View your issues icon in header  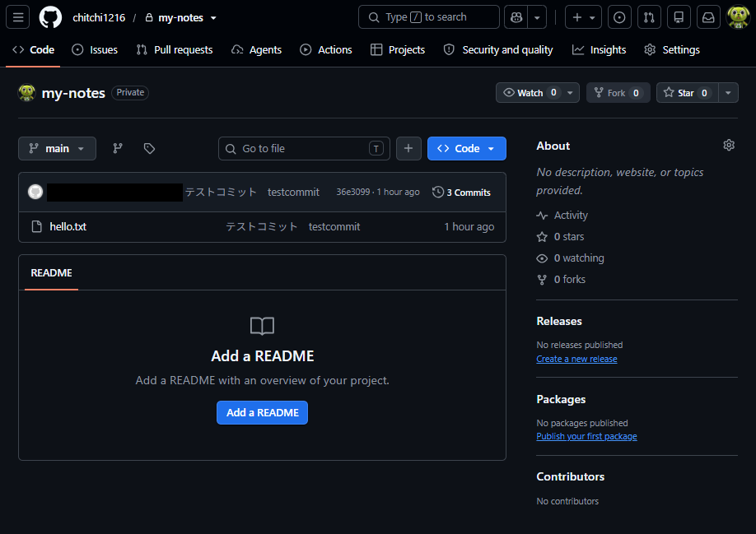[619, 17]
